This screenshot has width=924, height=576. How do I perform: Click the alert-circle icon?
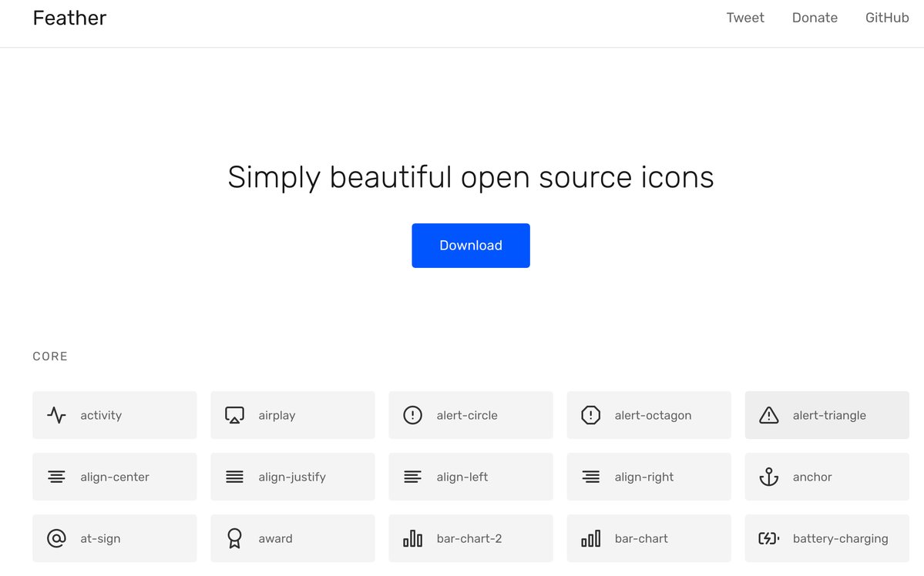(x=413, y=415)
